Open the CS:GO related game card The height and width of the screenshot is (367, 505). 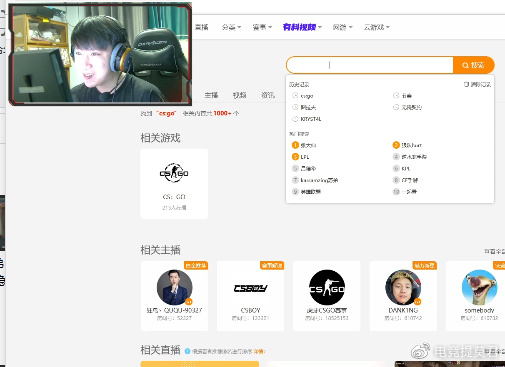pos(174,184)
